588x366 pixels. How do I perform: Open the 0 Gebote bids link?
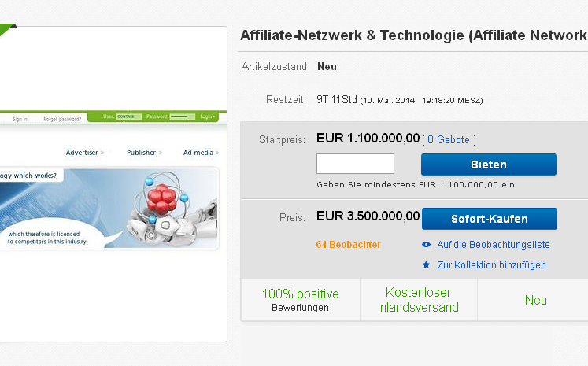[449, 140]
